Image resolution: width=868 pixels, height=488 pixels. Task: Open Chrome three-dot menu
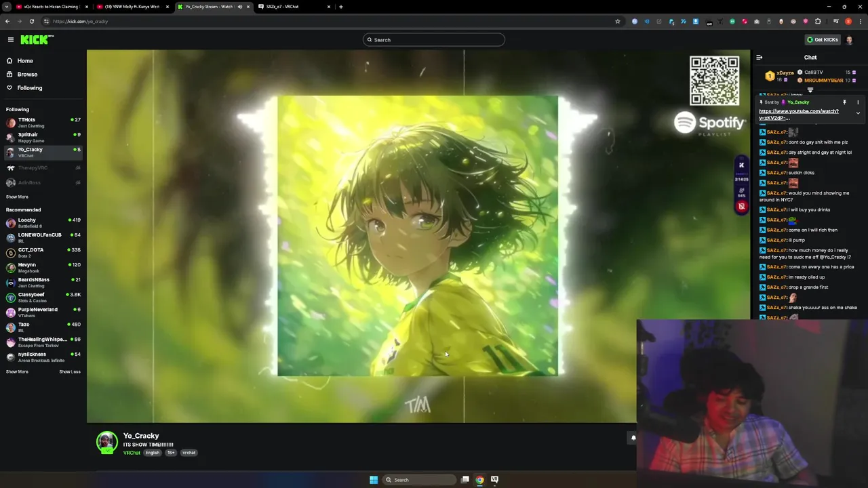click(x=860, y=22)
